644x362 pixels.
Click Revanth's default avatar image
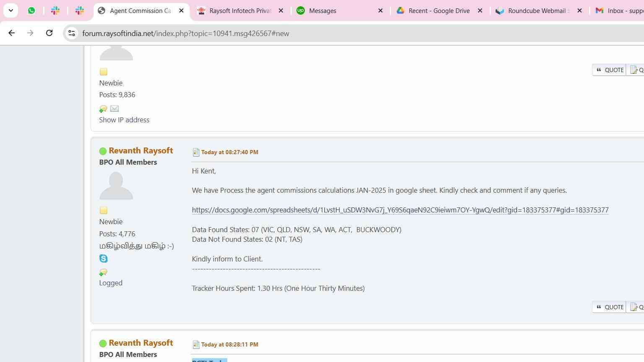point(116,186)
